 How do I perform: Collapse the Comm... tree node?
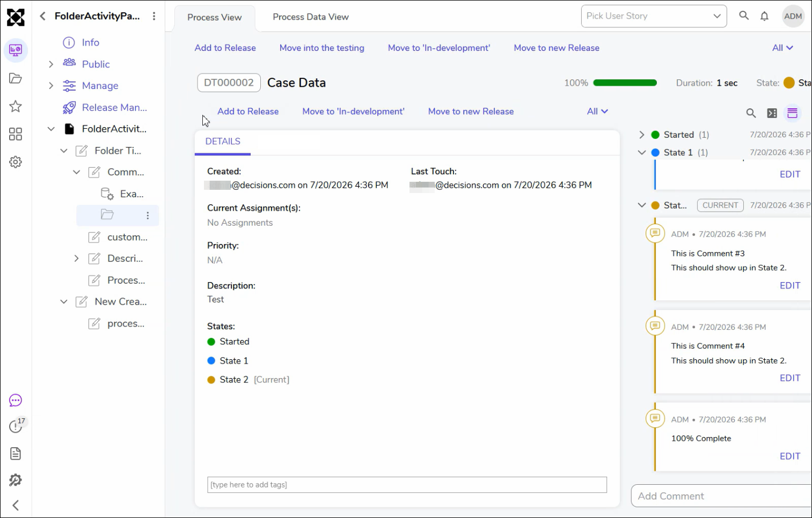tap(77, 172)
